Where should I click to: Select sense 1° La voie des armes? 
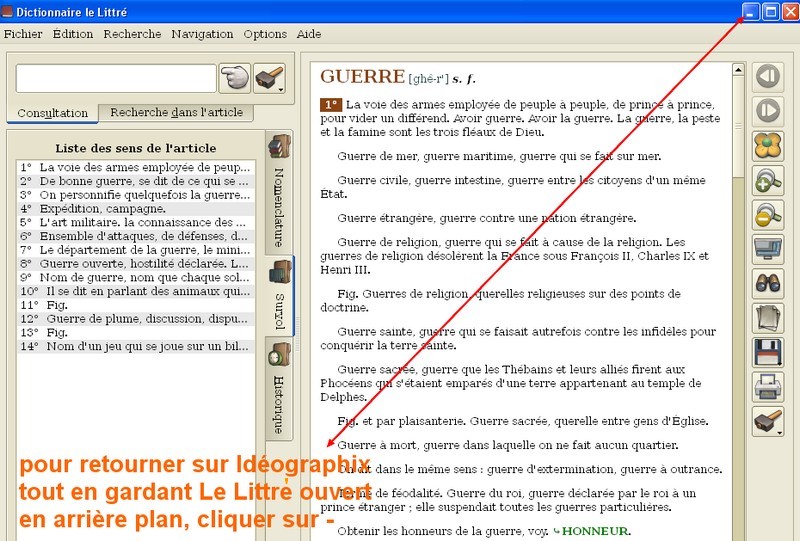(136, 167)
